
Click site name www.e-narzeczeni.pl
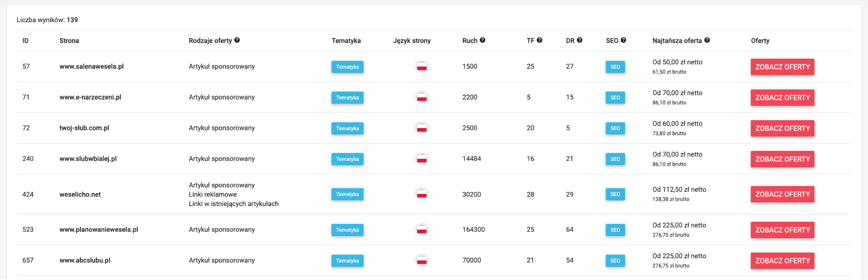coord(90,97)
